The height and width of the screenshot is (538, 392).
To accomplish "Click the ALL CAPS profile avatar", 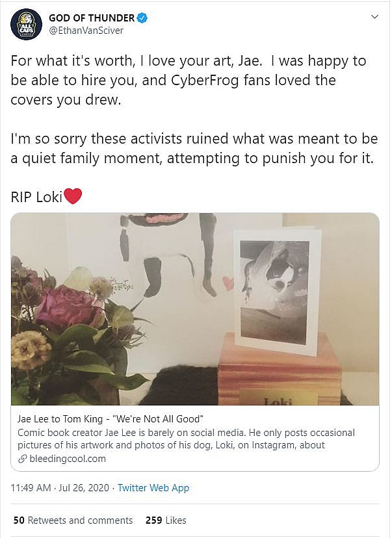I will tap(26, 24).
